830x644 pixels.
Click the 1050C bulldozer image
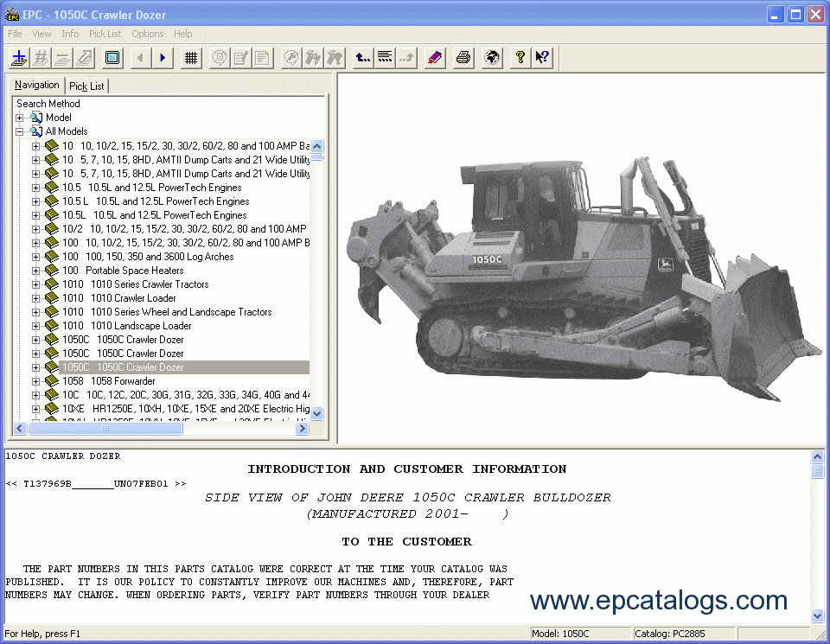pos(584,277)
